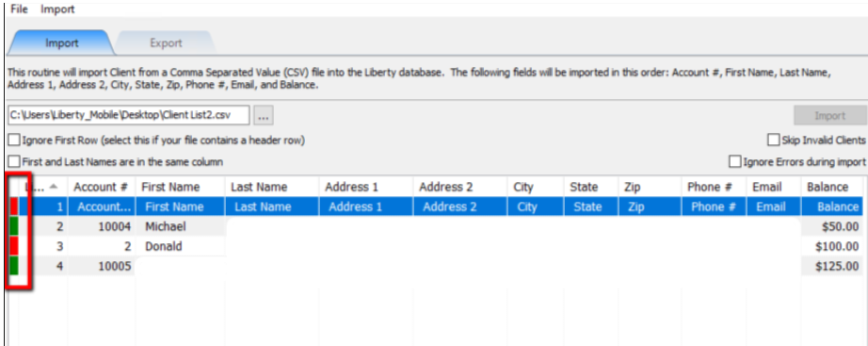Click the red status indicator on row 3
The height and width of the screenshot is (346, 868).
coord(14,246)
